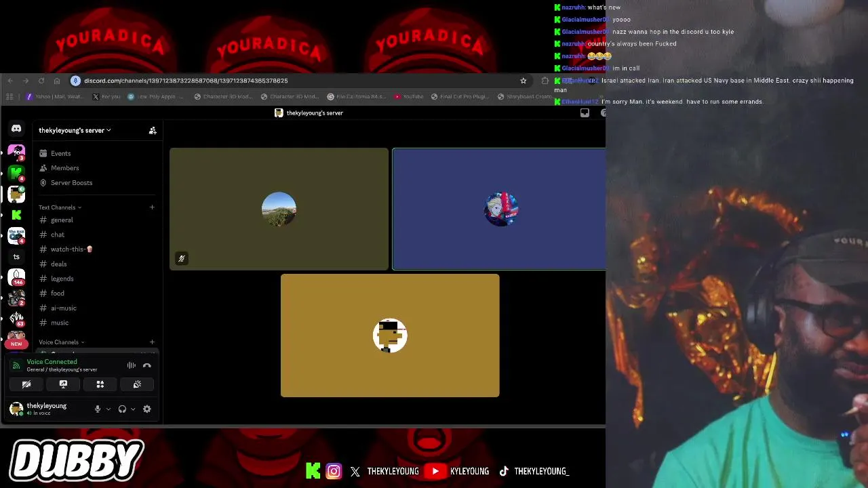Click the site info icon in address bar

[76, 81]
